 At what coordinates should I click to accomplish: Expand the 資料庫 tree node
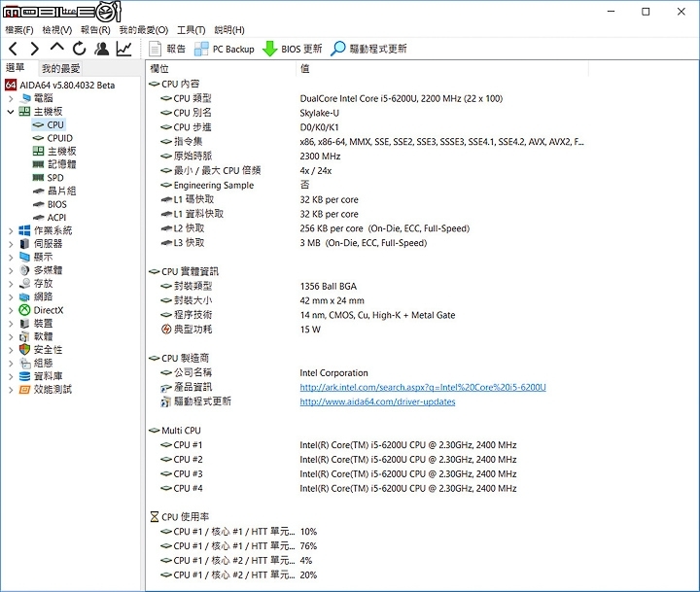[11, 376]
